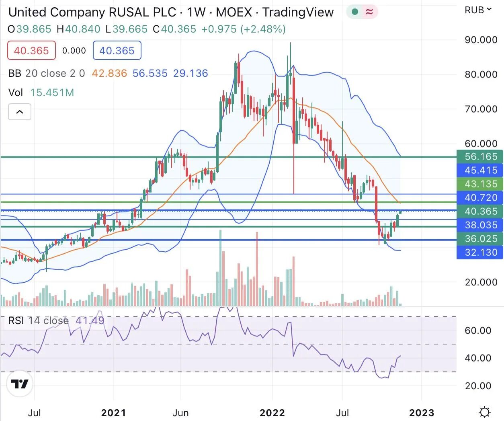Click the 20.000 price axis label

pos(481,282)
